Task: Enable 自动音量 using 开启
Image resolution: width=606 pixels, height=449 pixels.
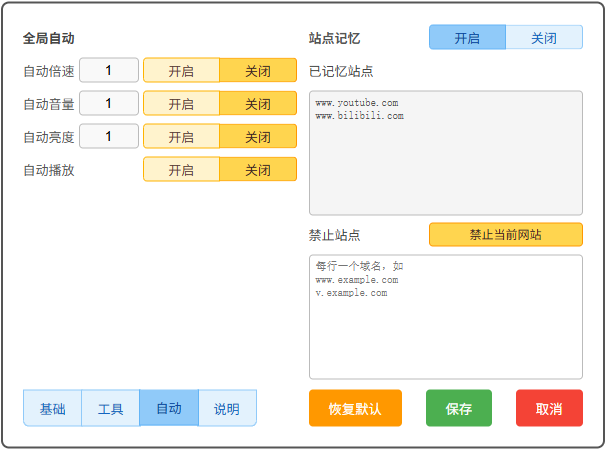Action: coord(181,103)
